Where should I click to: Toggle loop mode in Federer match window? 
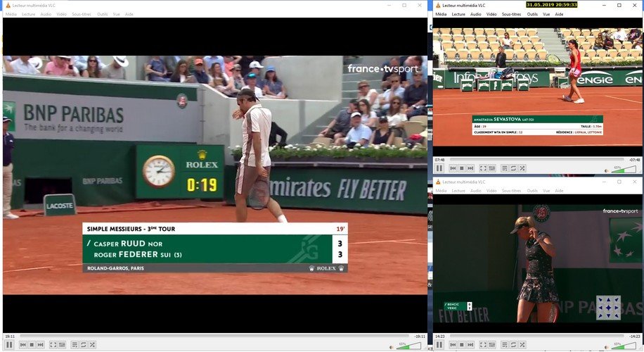coord(84,344)
